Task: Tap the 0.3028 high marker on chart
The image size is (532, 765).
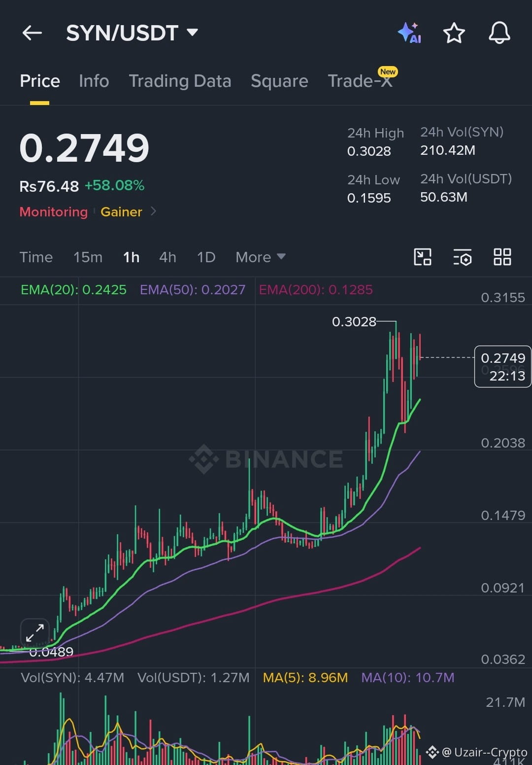Action: coord(354,322)
